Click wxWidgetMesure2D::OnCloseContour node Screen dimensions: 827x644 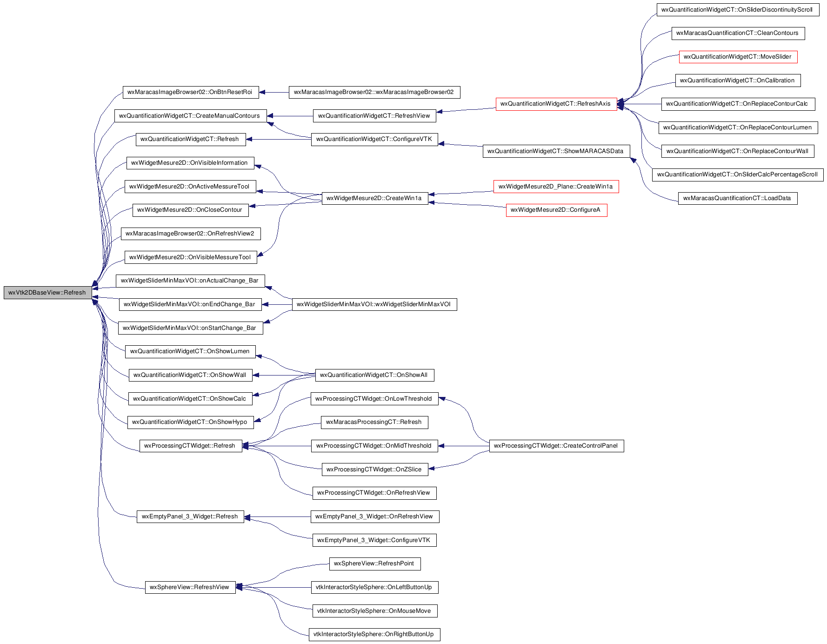coord(191,210)
